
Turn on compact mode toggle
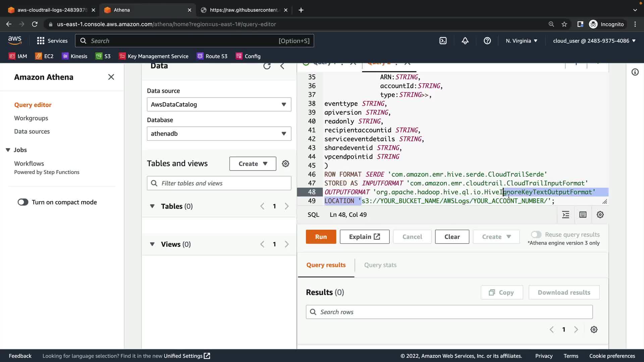pos(23,202)
